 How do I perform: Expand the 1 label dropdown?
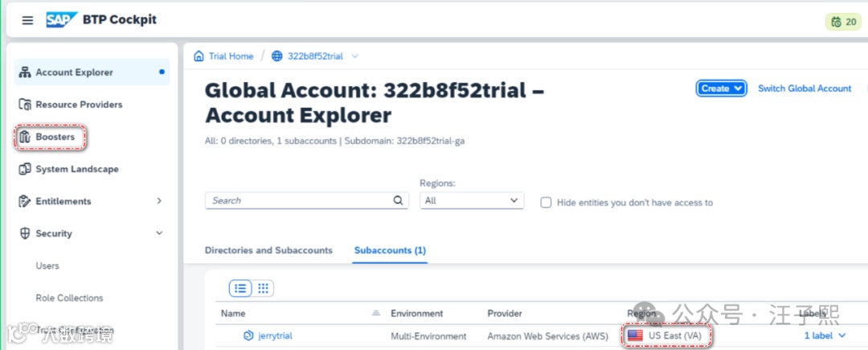coord(825,336)
